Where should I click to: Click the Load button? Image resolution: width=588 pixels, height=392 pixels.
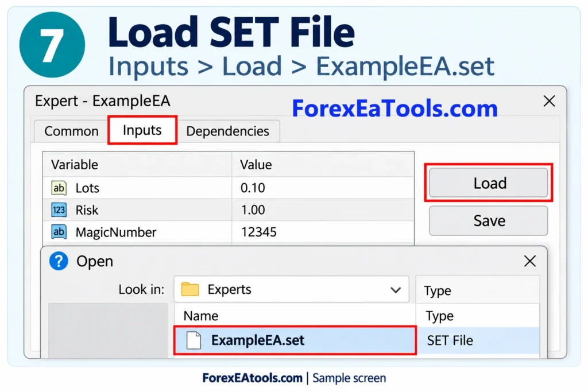click(x=489, y=183)
